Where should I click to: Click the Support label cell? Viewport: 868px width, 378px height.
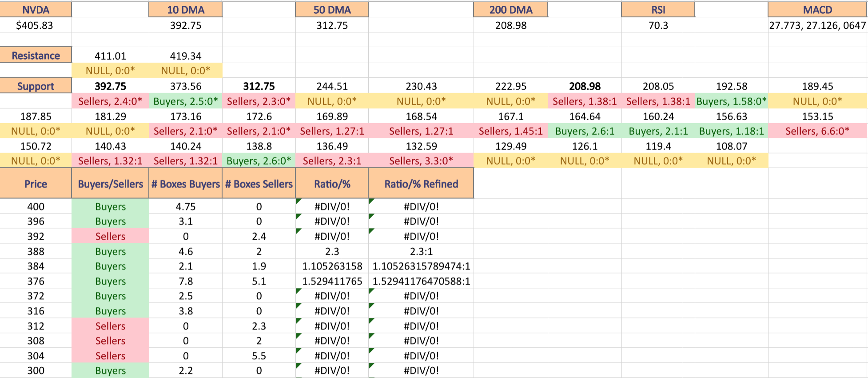tap(36, 86)
